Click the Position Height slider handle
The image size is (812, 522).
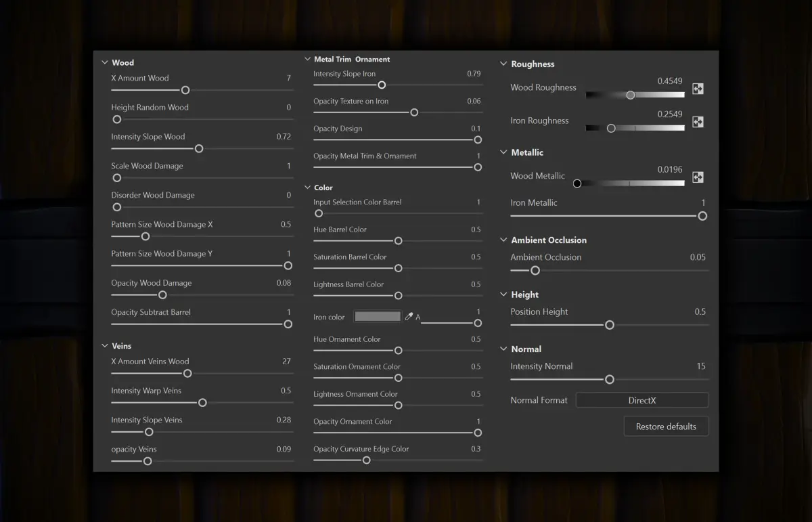(610, 325)
